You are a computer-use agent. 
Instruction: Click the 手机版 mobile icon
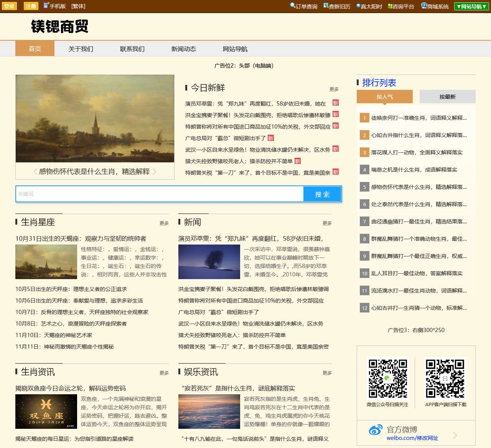coord(46,6)
